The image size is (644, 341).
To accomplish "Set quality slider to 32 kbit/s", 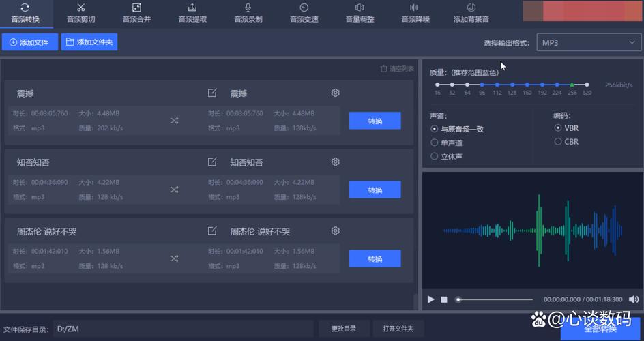I will pos(452,85).
